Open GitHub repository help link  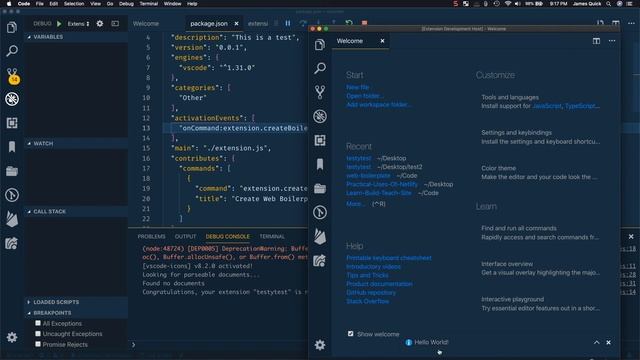coord(371,293)
